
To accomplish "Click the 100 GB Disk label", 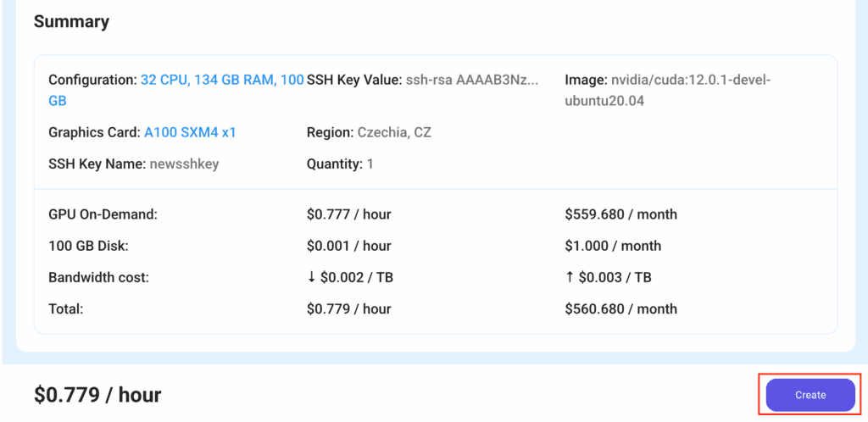I will coord(87,246).
